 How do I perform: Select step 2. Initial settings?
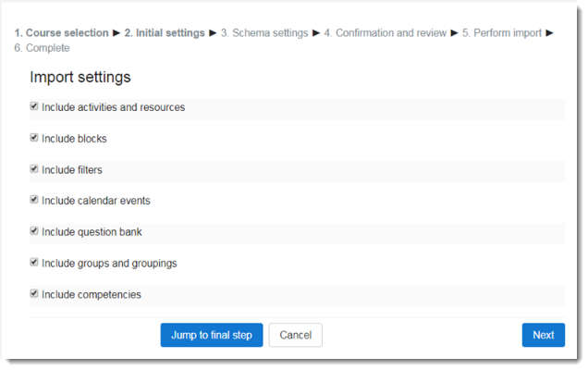(x=165, y=33)
